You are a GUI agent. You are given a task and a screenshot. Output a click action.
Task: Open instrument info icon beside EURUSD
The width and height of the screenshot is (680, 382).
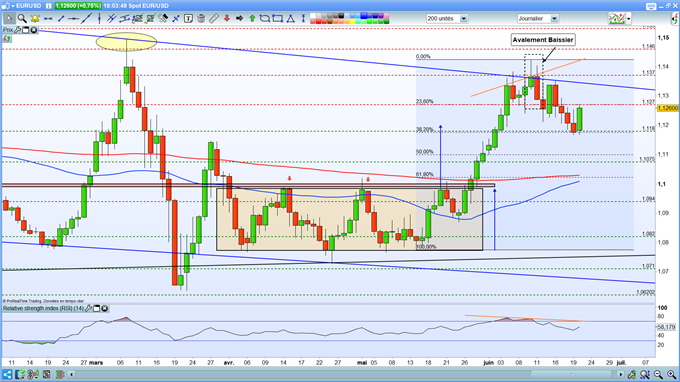coord(49,6)
